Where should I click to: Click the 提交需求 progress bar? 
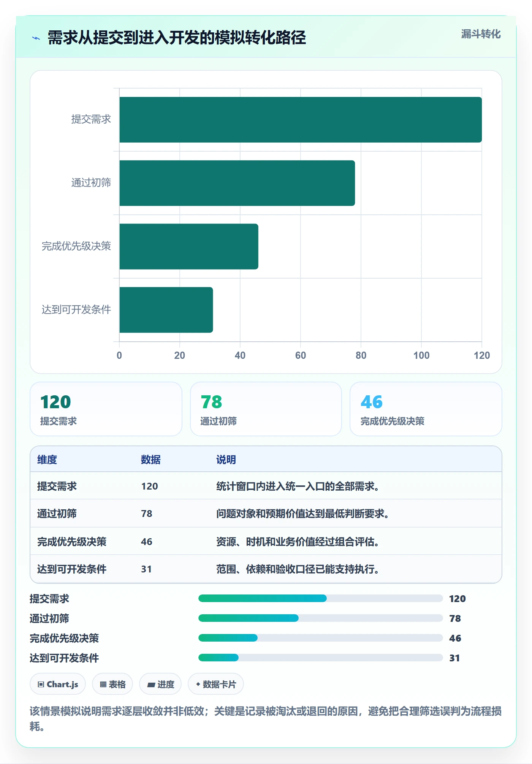[320, 598]
